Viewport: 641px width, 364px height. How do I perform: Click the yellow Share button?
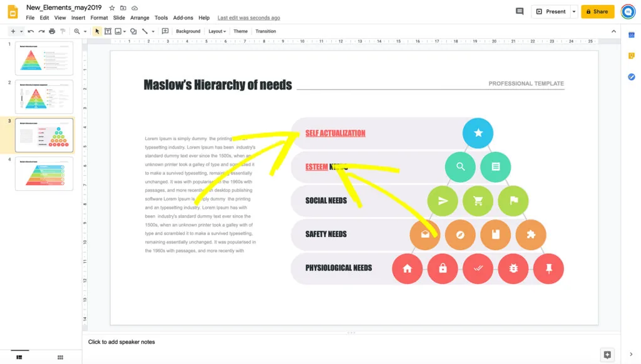click(x=598, y=11)
